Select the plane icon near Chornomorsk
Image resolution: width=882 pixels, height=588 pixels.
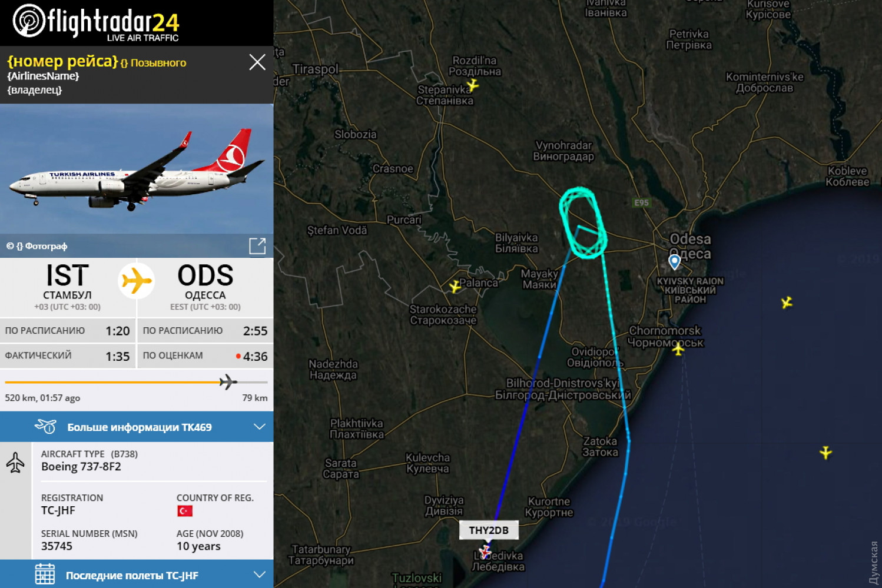click(678, 349)
